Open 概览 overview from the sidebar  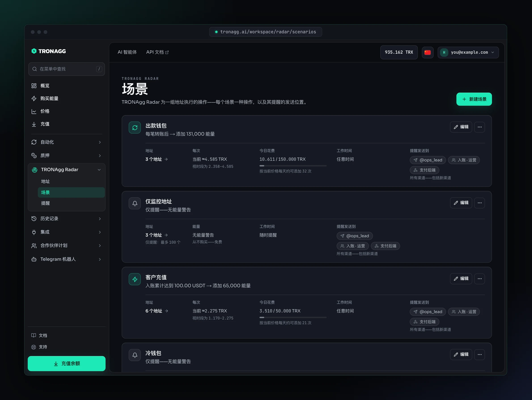click(x=67, y=86)
